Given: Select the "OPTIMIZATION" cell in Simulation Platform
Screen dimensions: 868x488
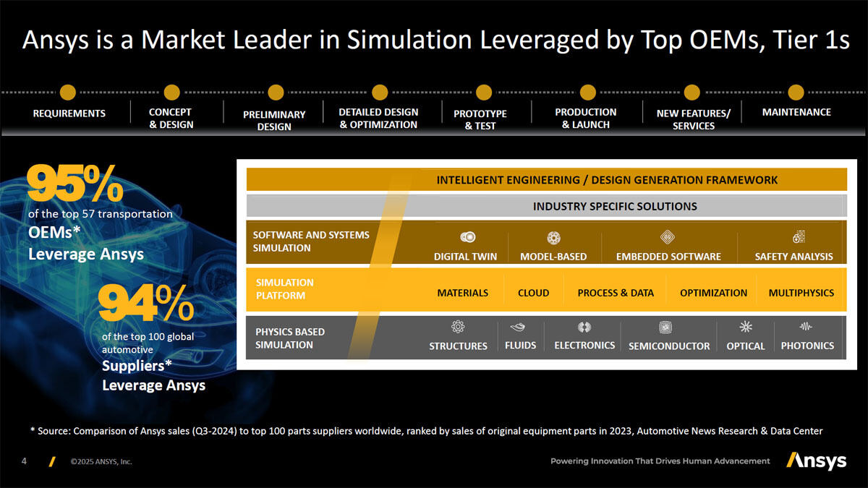Looking at the screenshot, I should (714, 293).
